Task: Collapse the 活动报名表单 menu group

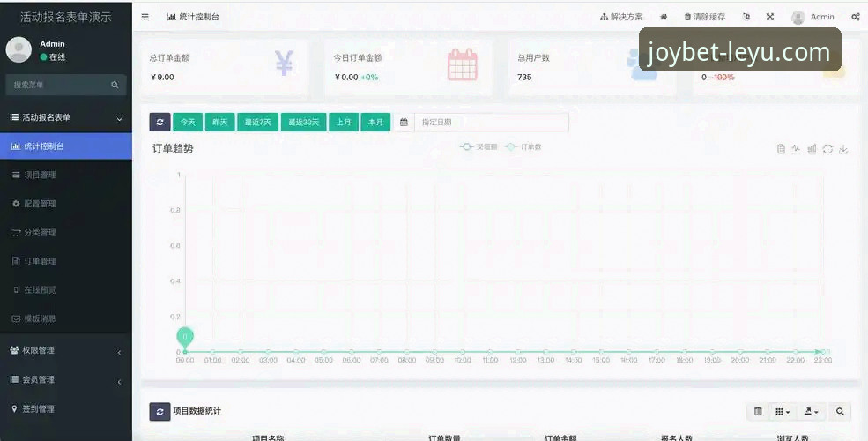Action: coord(66,117)
